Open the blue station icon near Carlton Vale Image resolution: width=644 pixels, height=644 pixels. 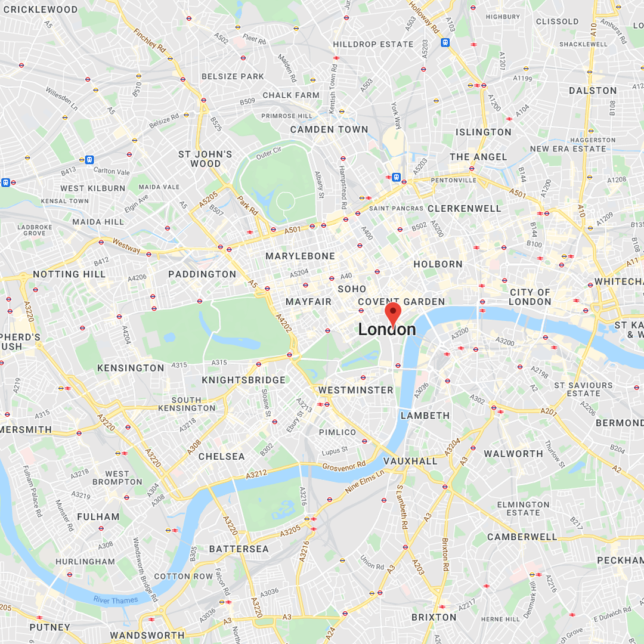coord(89,160)
